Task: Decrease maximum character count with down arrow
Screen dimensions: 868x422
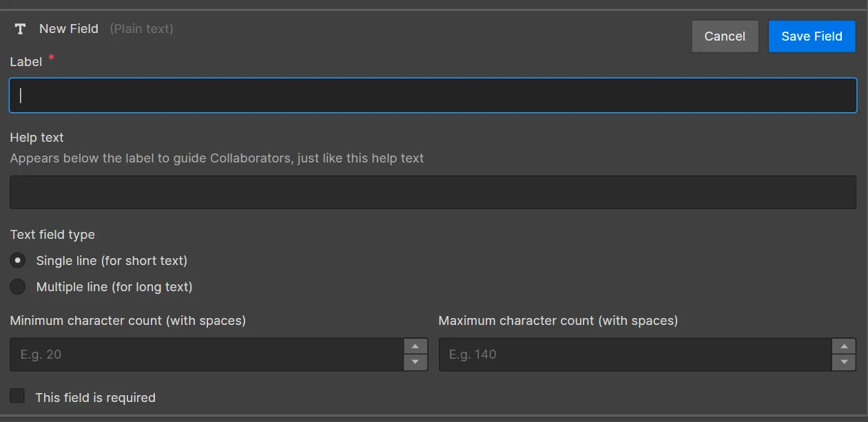Action: pyautogui.click(x=844, y=363)
